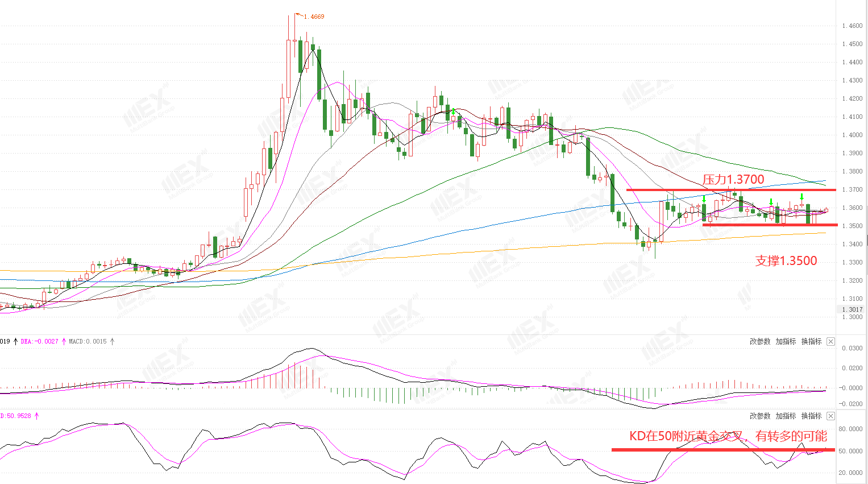This screenshot has width=868, height=484.
Task: Click the -0.0200 MACD axis label
Action: coord(851,404)
